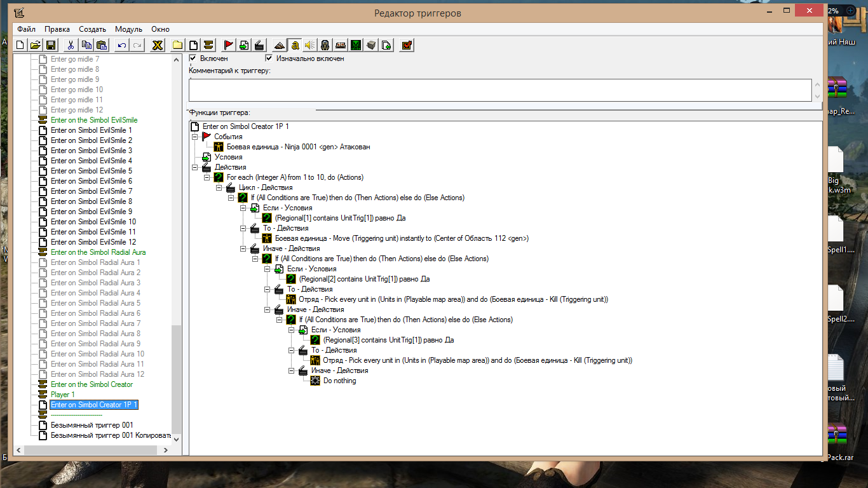Click the Save map toolbar icon
This screenshot has height=488, width=868.
pos(51,45)
